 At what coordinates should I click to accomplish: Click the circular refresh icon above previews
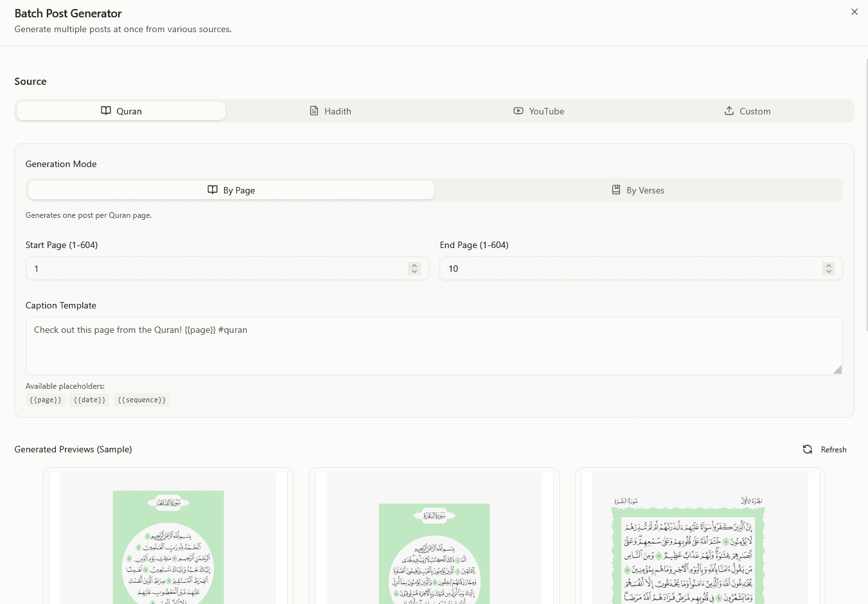pos(807,449)
